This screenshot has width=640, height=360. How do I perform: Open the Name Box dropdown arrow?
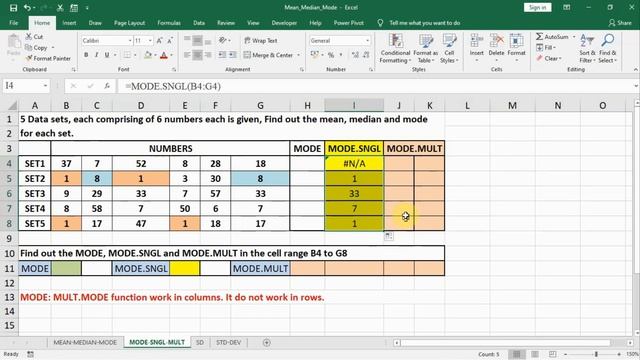click(45, 86)
